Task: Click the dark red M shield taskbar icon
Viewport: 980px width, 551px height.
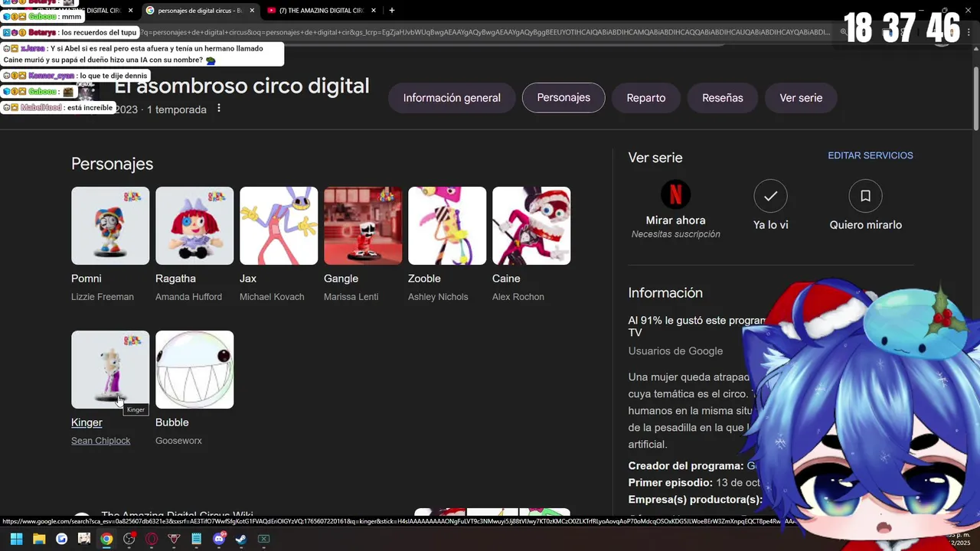Action: (x=174, y=539)
